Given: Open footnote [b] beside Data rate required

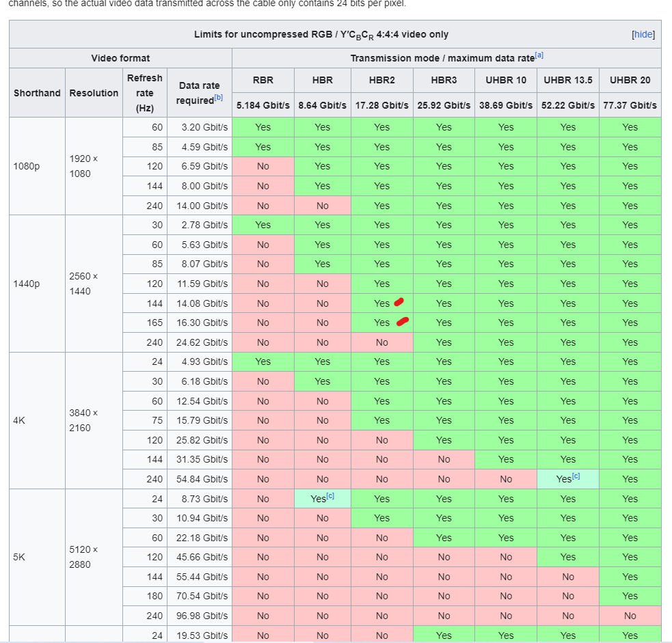Looking at the screenshot, I should [x=219, y=97].
